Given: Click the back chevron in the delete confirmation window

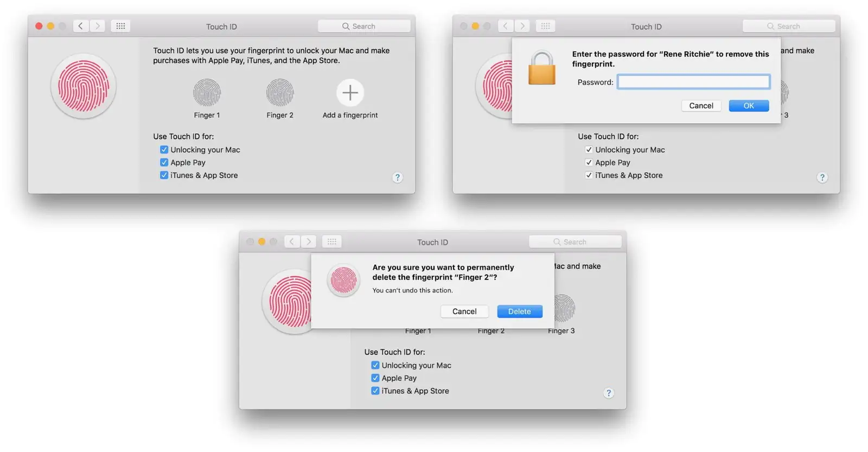Looking at the screenshot, I should (x=292, y=241).
